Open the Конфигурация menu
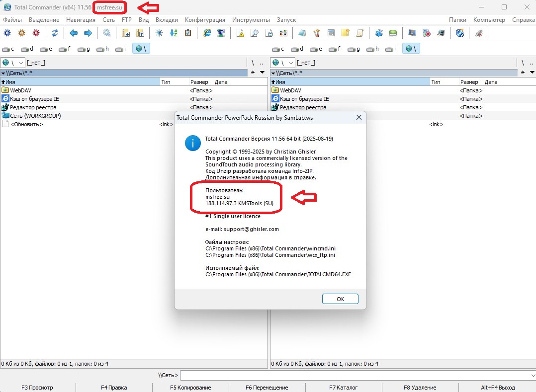This screenshot has width=536, height=392. click(x=205, y=20)
